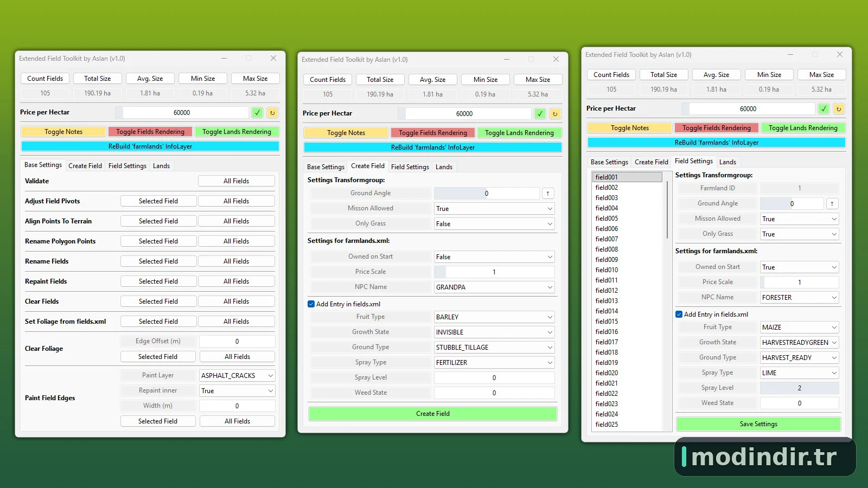The width and height of the screenshot is (868, 488).
Task: Toggle Notes in the Create Field window
Action: (x=346, y=133)
